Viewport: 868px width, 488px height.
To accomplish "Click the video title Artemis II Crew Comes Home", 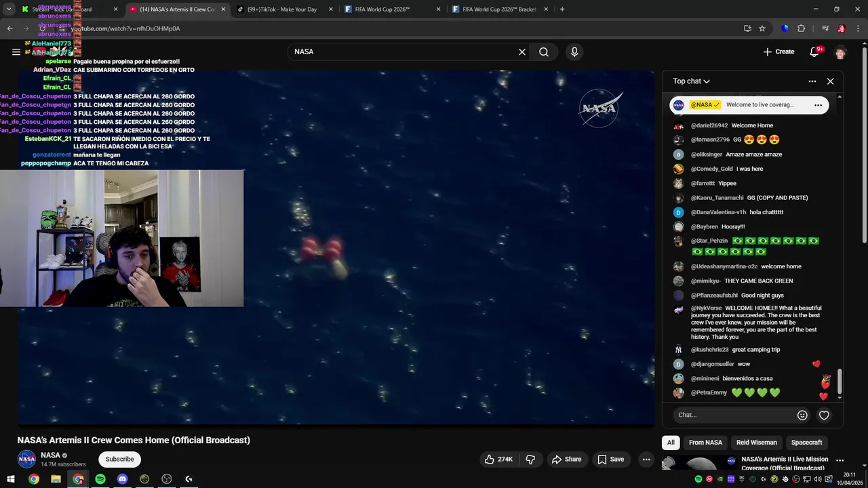I will (134, 441).
